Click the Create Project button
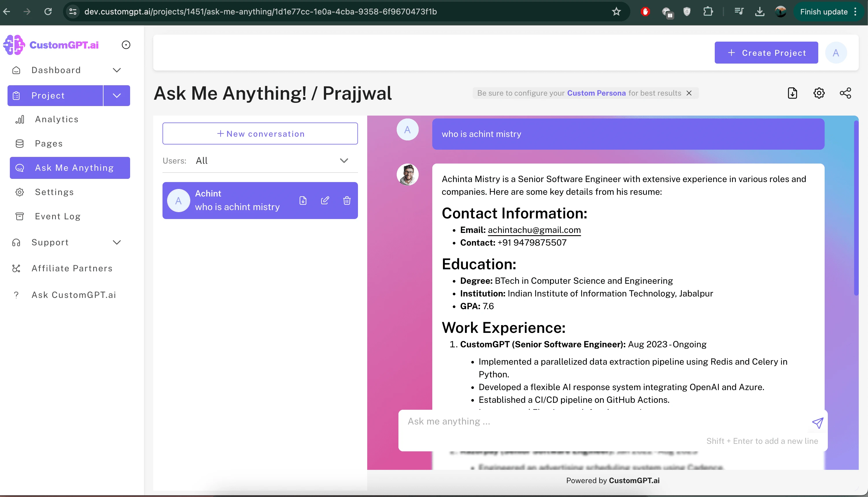This screenshot has height=497, width=868. 766,53
